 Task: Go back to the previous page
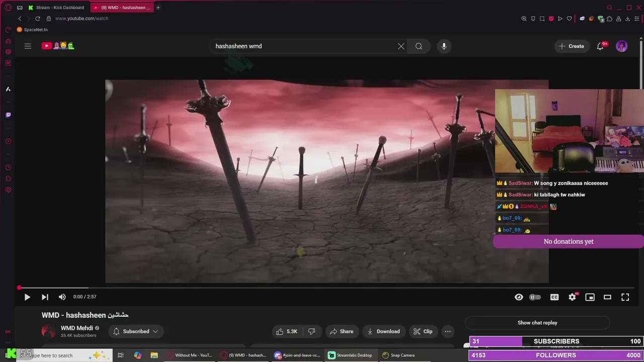(20, 19)
